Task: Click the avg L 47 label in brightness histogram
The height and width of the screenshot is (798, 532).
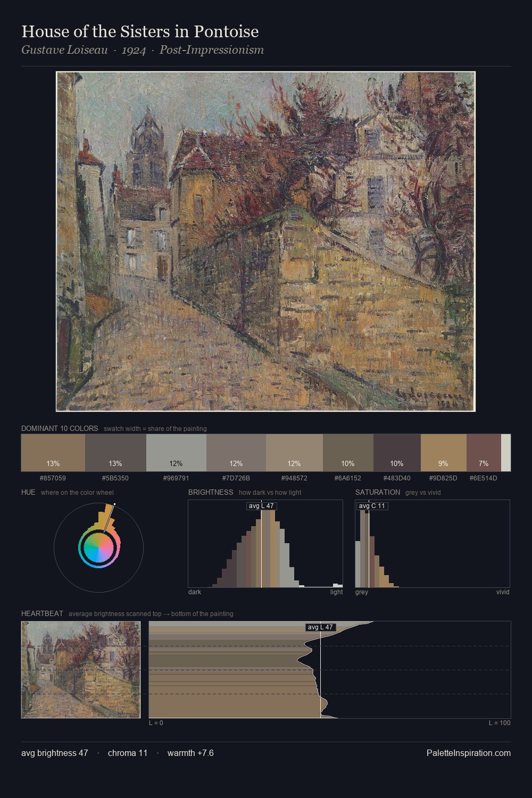Action: pyautogui.click(x=261, y=506)
